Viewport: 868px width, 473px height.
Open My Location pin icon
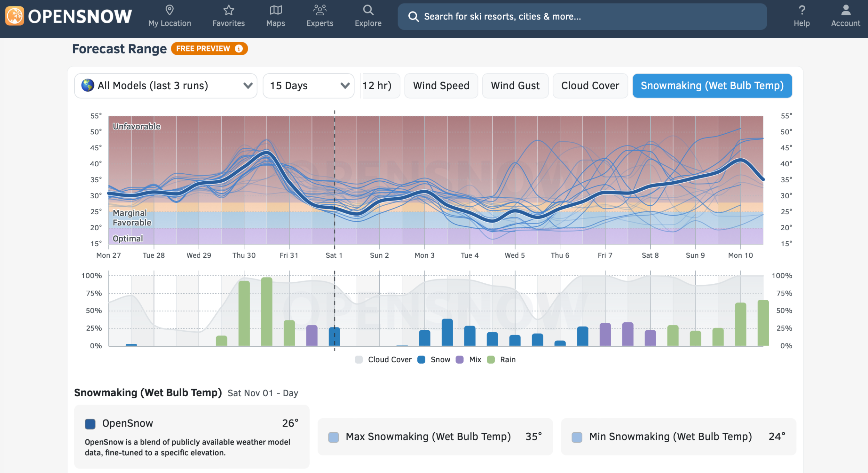pyautogui.click(x=169, y=10)
